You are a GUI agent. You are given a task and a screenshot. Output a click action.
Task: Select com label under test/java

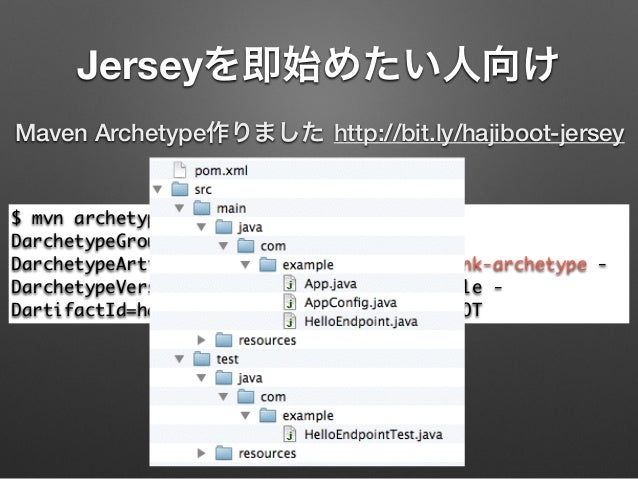tap(273, 397)
